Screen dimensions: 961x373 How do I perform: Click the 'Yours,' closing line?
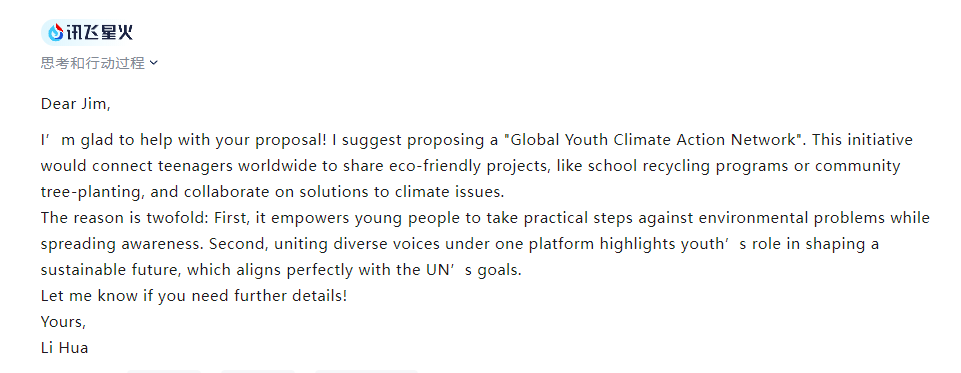pos(63,322)
